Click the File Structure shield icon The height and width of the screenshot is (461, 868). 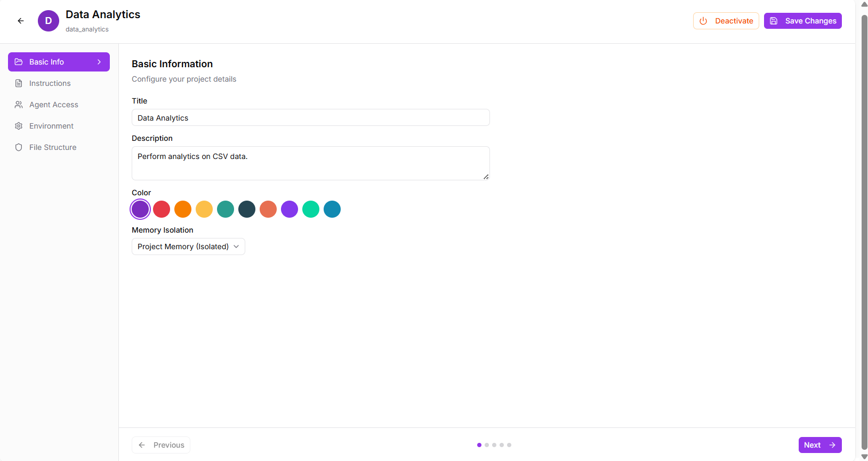[x=19, y=147]
